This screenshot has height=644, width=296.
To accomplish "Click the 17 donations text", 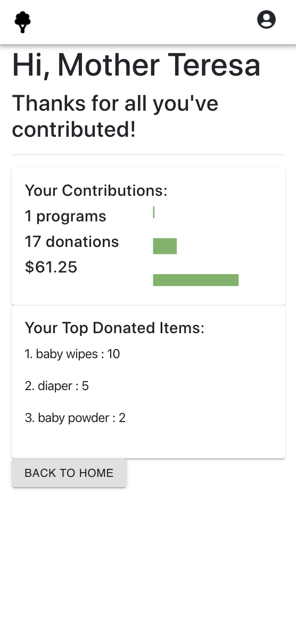I will (72, 242).
